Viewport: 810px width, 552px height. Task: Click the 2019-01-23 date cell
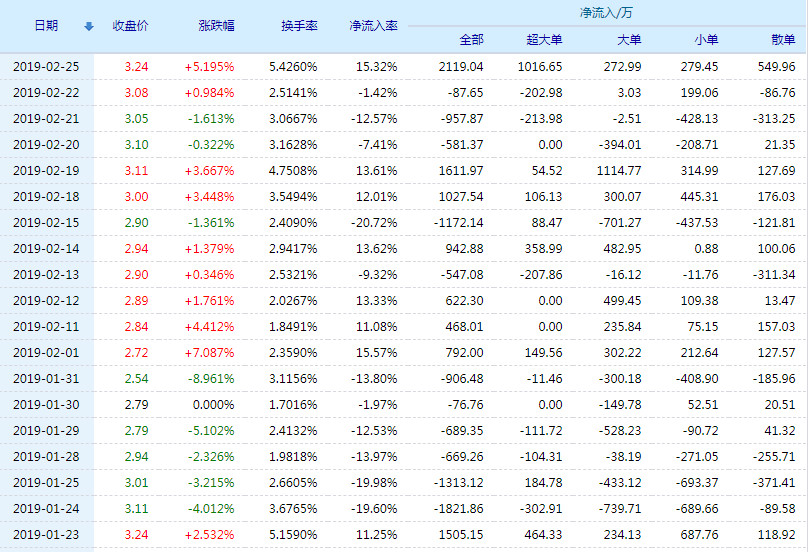coord(46,534)
